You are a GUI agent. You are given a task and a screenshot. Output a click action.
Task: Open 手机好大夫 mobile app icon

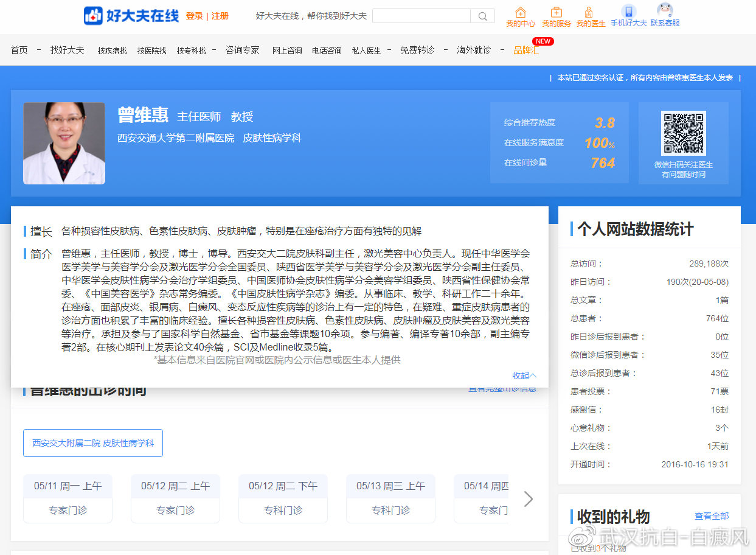[629, 11]
